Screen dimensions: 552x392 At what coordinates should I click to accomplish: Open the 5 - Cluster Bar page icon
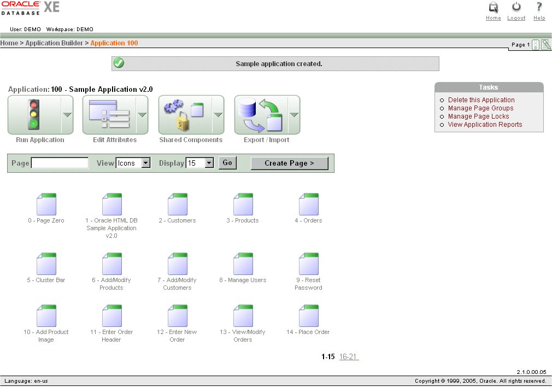click(46, 264)
